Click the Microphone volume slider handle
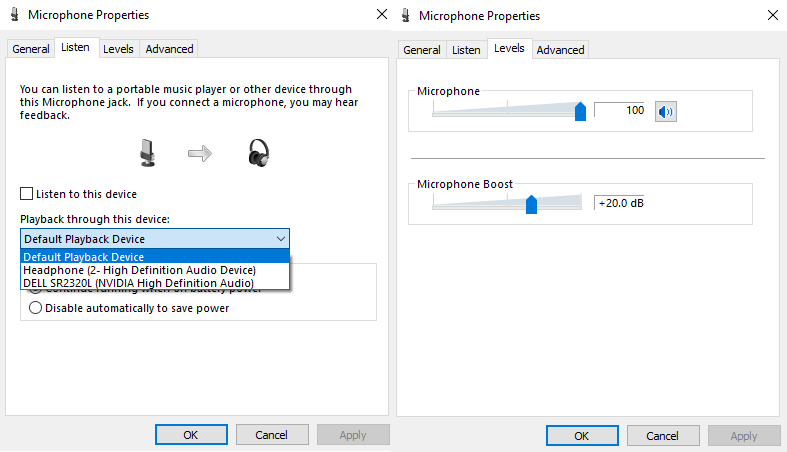Viewport: 787px width, 452px height. [x=580, y=111]
